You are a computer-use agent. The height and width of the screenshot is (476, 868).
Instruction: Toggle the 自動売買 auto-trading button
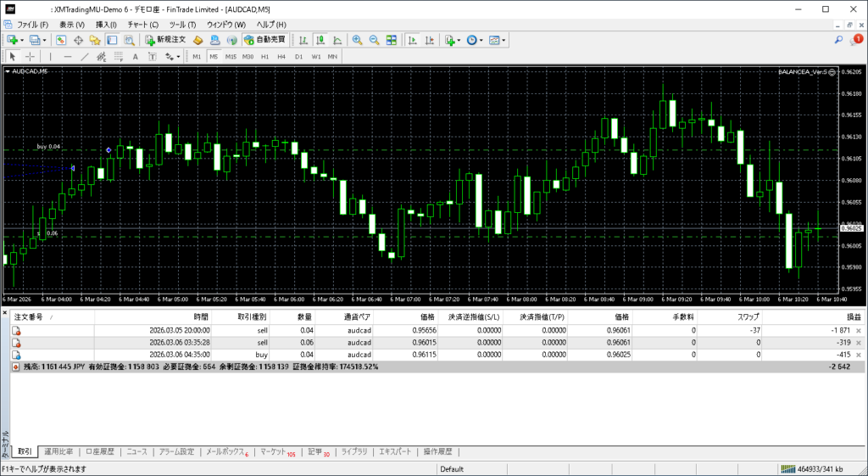click(x=264, y=40)
